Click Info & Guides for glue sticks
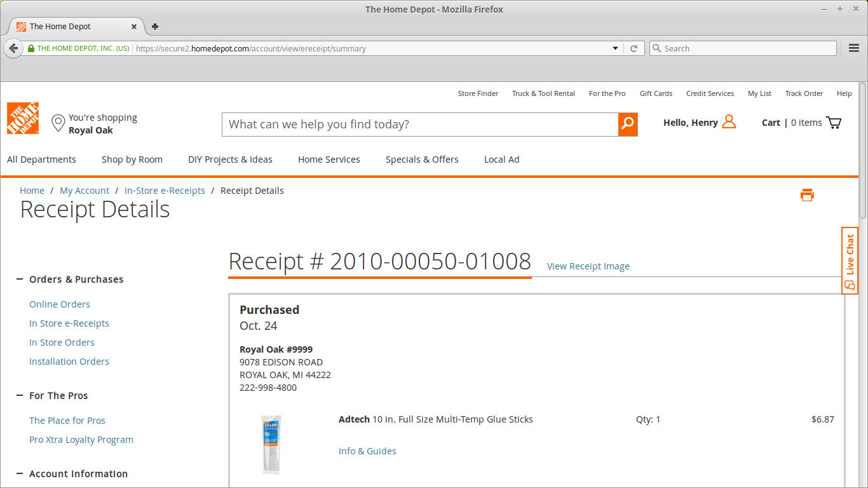 pyautogui.click(x=367, y=451)
